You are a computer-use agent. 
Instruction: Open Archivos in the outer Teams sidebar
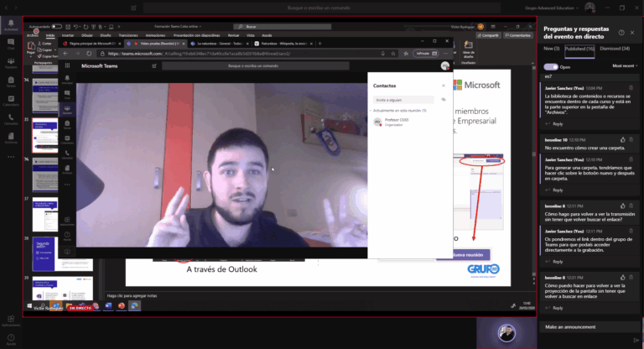(x=11, y=138)
